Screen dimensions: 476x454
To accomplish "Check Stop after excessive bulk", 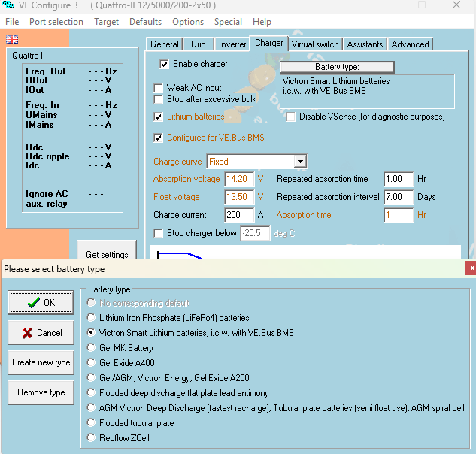I will (x=158, y=99).
